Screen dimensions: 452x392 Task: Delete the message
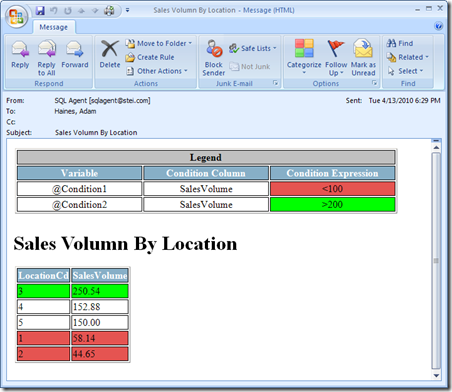110,54
